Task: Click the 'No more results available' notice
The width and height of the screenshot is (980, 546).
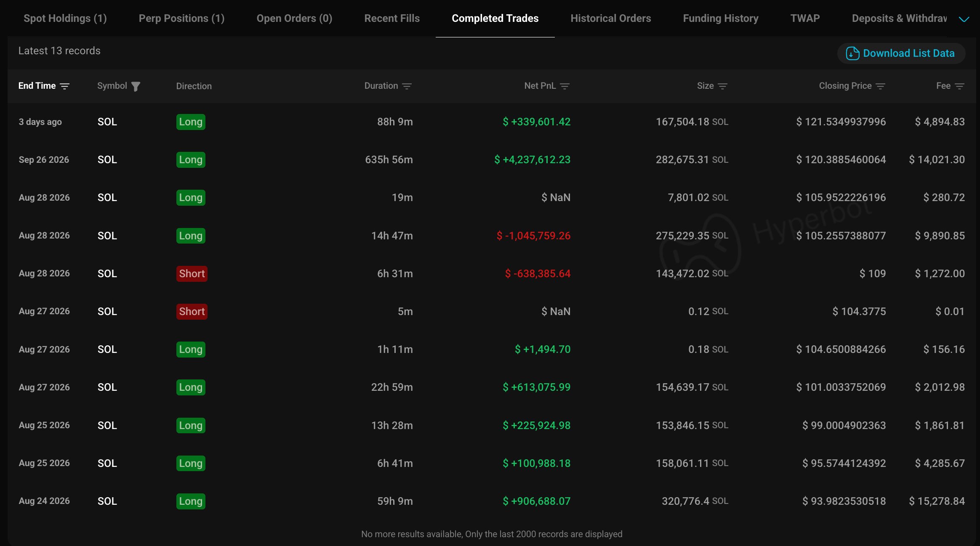Action: click(492, 534)
